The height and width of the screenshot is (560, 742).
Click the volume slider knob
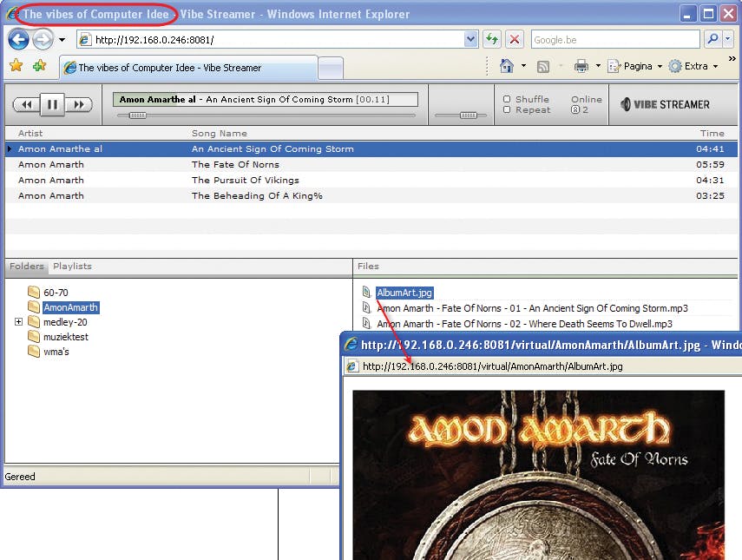click(468, 115)
